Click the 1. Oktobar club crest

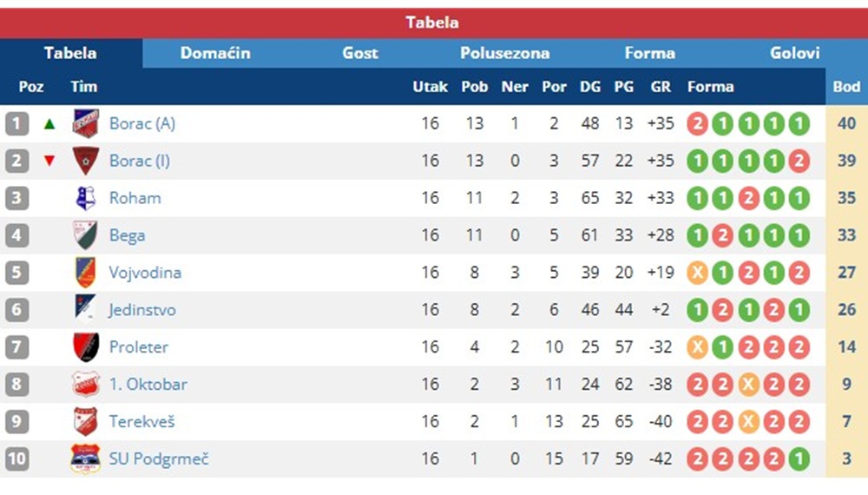tap(86, 384)
